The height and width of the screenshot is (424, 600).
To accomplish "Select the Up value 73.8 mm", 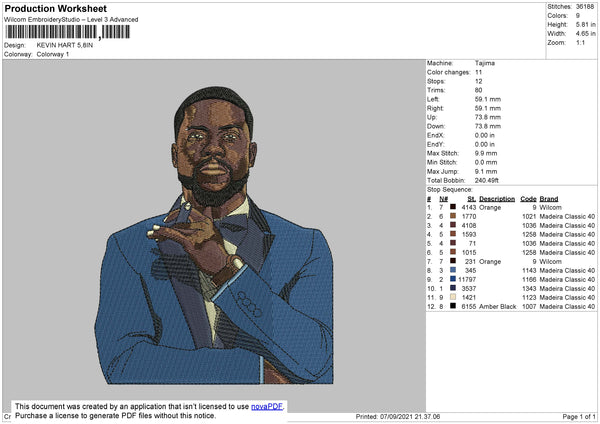I will [x=488, y=117].
